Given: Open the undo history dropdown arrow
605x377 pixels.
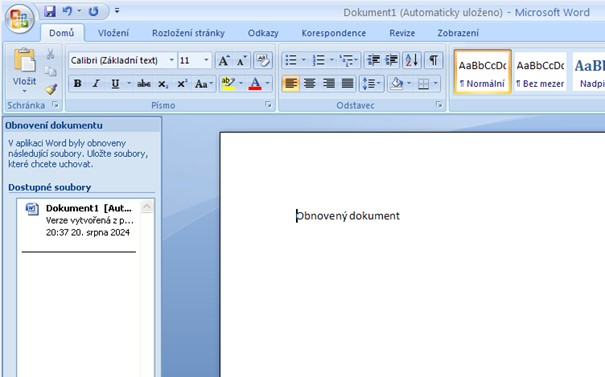Looking at the screenshot, I should 79,12.
